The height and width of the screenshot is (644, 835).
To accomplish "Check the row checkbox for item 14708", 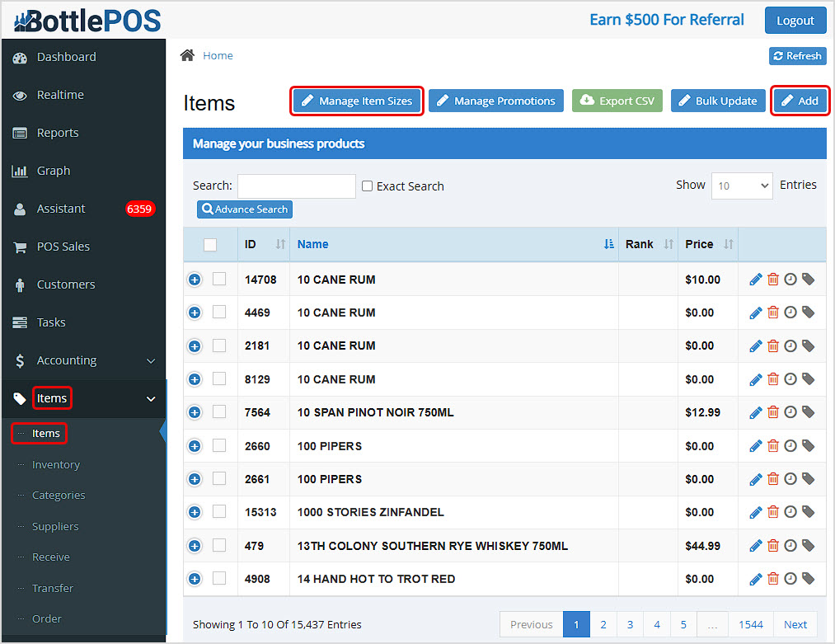I will (218, 279).
